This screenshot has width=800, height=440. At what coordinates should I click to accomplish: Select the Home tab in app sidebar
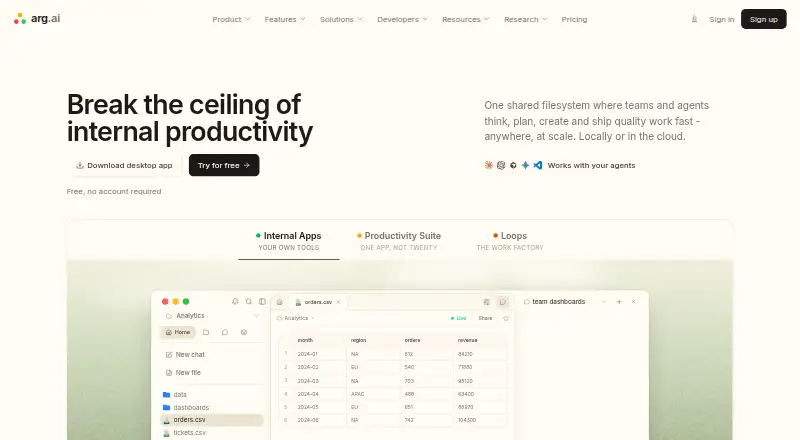click(178, 332)
